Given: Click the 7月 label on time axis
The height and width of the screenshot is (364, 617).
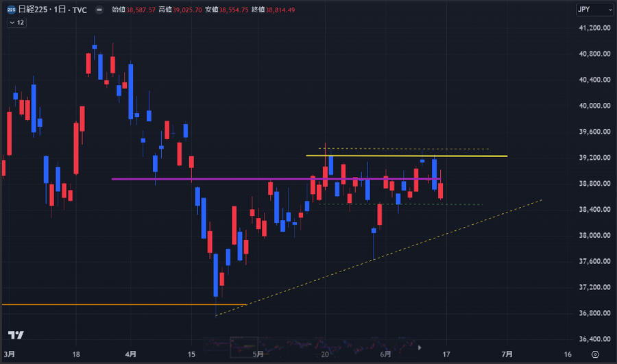Looking at the screenshot, I should (507, 354).
